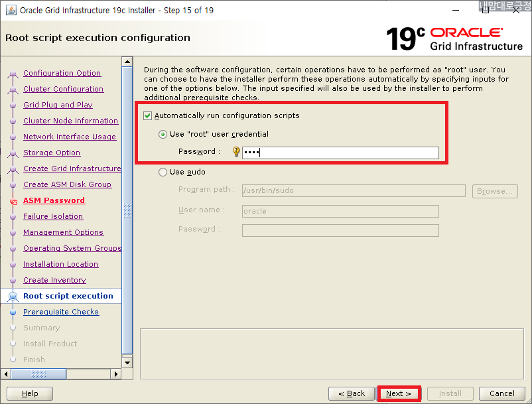Image resolution: width=532 pixels, height=404 pixels.
Task: Click the right arrow of the horizontal scrollbar
Action: coord(116,374)
